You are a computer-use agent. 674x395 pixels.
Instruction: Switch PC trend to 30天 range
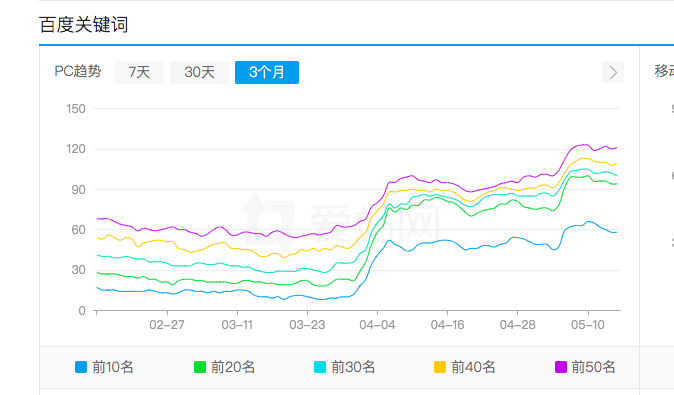(x=199, y=72)
